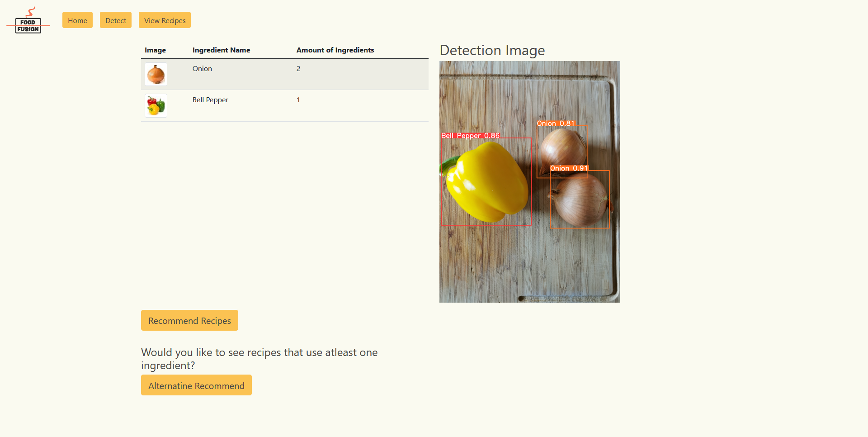Select the Onion row in the ingredient table
The height and width of the screenshot is (437, 868).
click(285, 74)
